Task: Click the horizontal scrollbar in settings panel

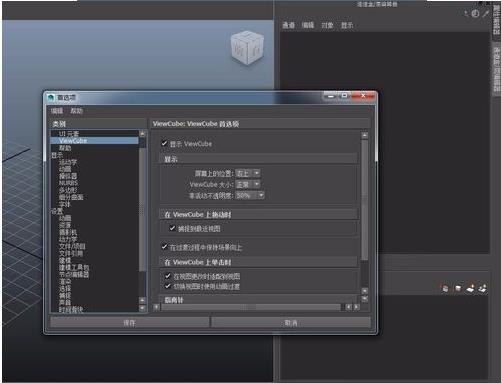Action: tap(252, 307)
